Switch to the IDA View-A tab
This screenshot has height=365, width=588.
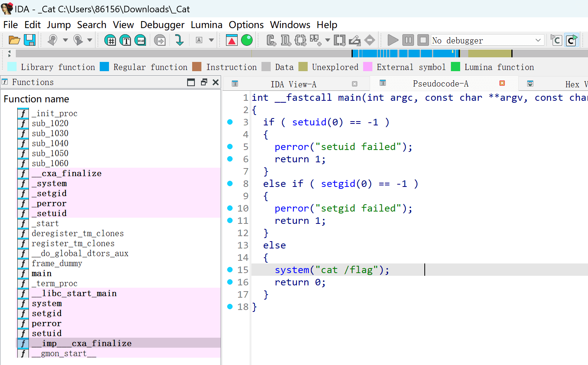pos(293,84)
